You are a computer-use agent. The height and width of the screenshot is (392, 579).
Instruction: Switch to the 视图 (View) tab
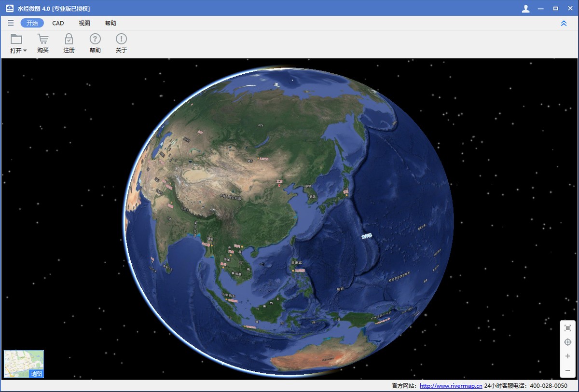[84, 23]
